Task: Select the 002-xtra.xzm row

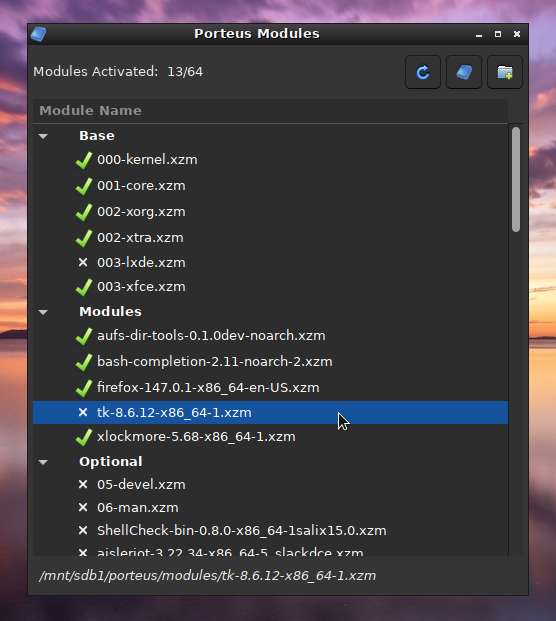Action: pos(270,238)
